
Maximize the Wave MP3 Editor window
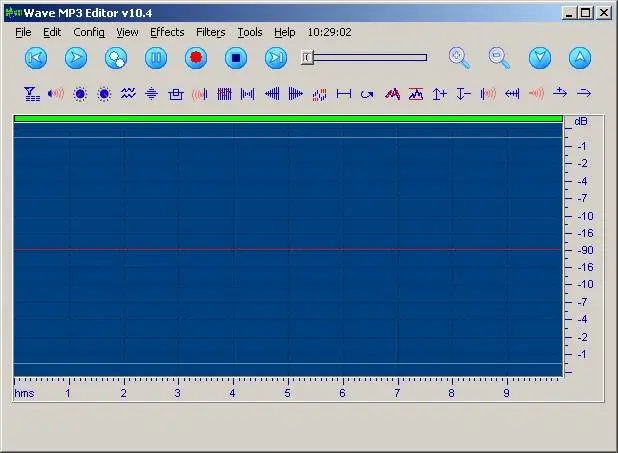(585, 13)
